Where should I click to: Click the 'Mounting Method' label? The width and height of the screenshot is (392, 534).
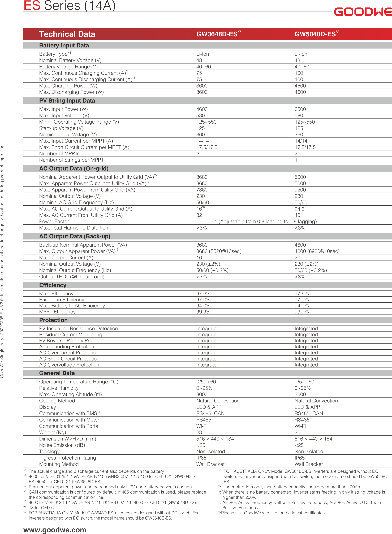(59, 464)
